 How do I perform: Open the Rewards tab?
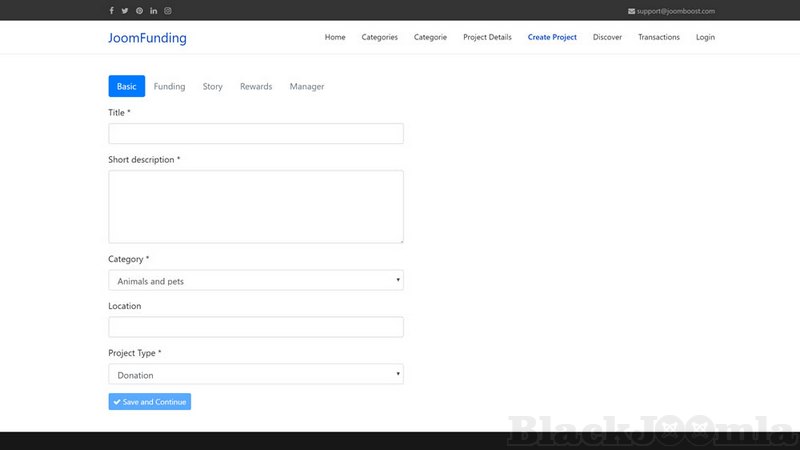point(256,87)
